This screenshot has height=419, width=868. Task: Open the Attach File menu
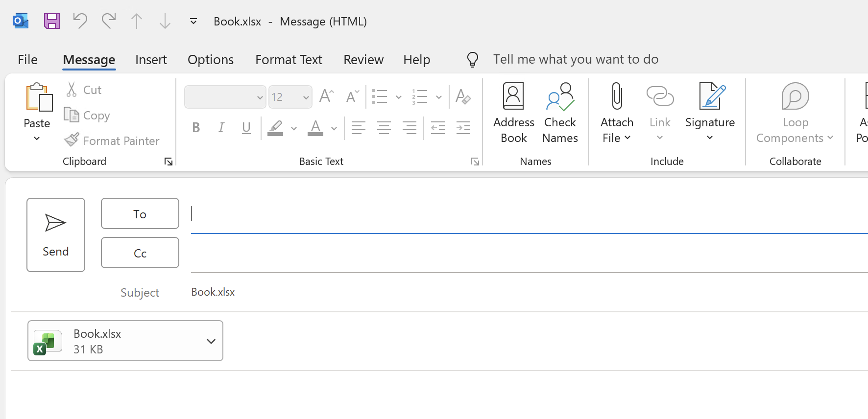point(617,113)
